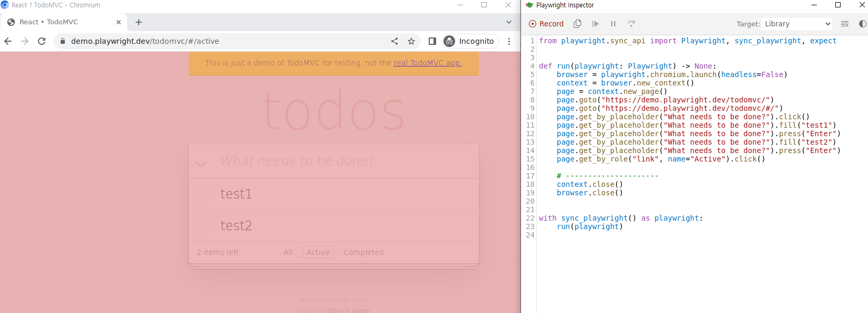Maximize the Playwright Inspector window

pos(838,5)
